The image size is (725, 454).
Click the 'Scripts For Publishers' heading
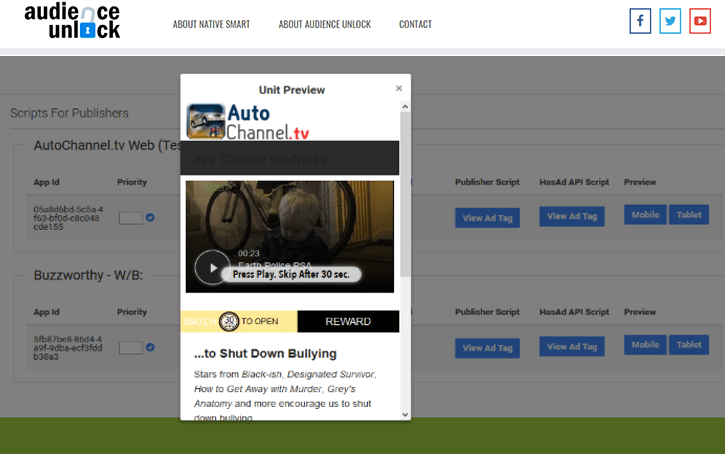(69, 113)
